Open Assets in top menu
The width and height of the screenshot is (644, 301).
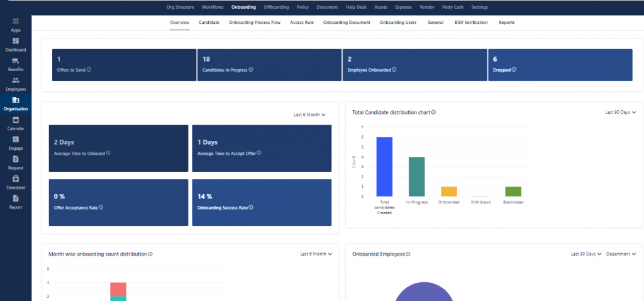[380, 8]
